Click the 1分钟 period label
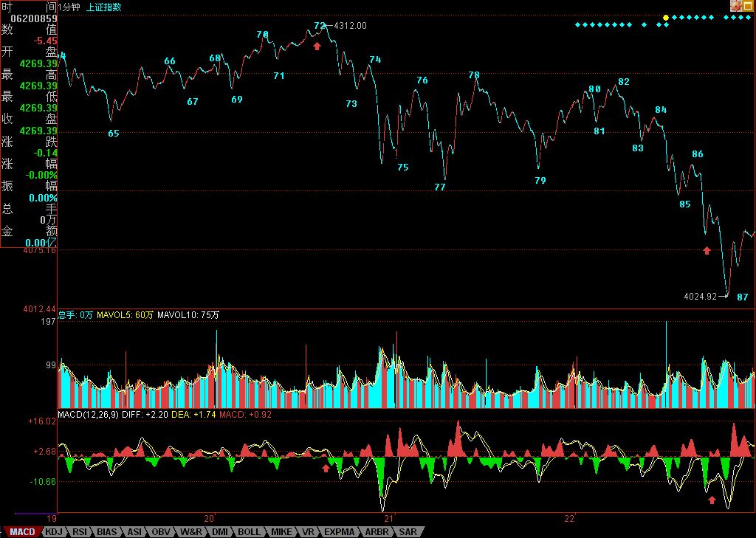The height and width of the screenshot is (538, 756). [x=69, y=7]
